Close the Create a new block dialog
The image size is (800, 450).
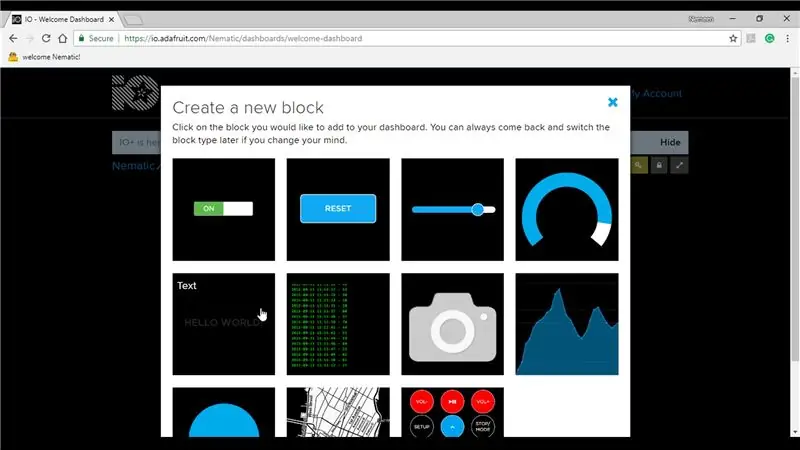(613, 102)
